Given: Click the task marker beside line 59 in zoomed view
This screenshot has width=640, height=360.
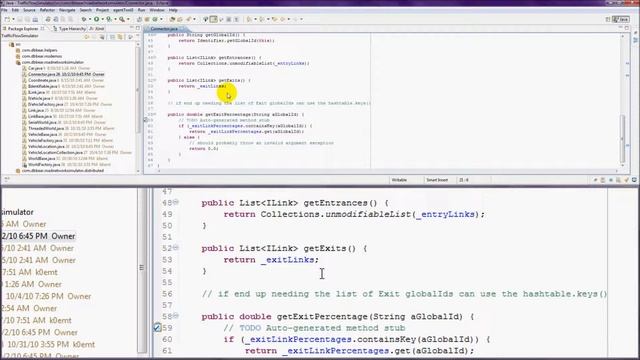Looking at the screenshot, I should [157, 327].
